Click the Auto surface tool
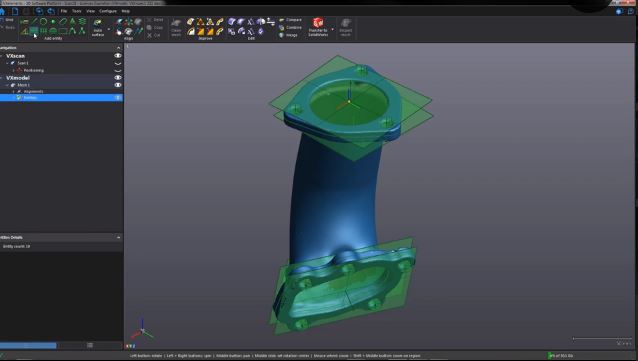This screenshot has height=361, width=638. pos(98,27)
